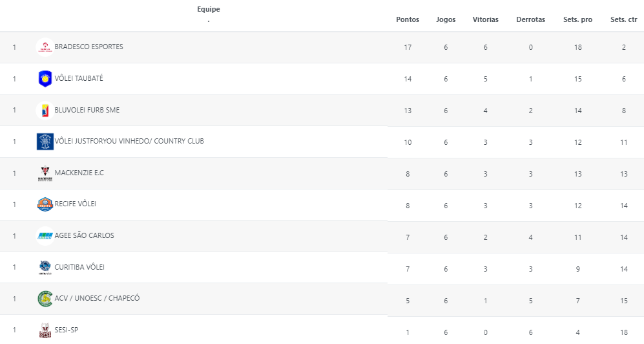
Task: Select the AGEE São Carlos logo
Action: coord(45,236)
